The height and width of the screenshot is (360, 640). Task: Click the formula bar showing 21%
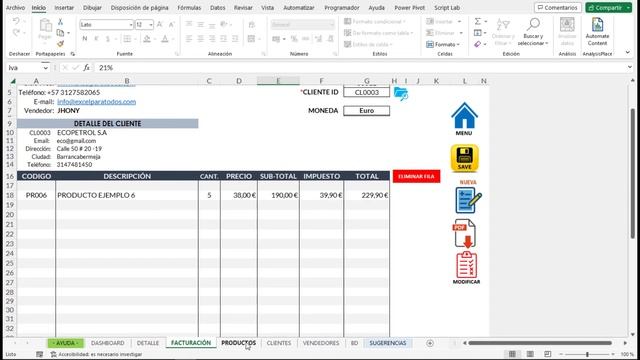tap(359, 68)
